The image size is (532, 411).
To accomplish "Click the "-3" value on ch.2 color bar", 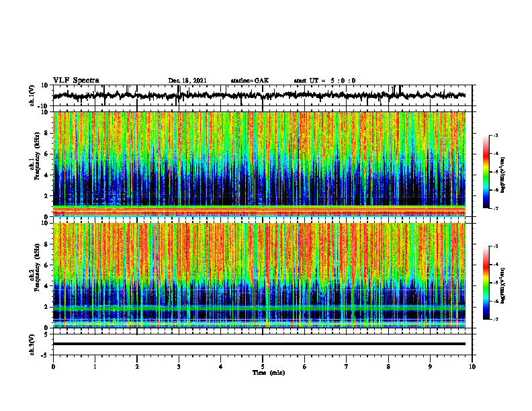I will (x=496, y=246).
